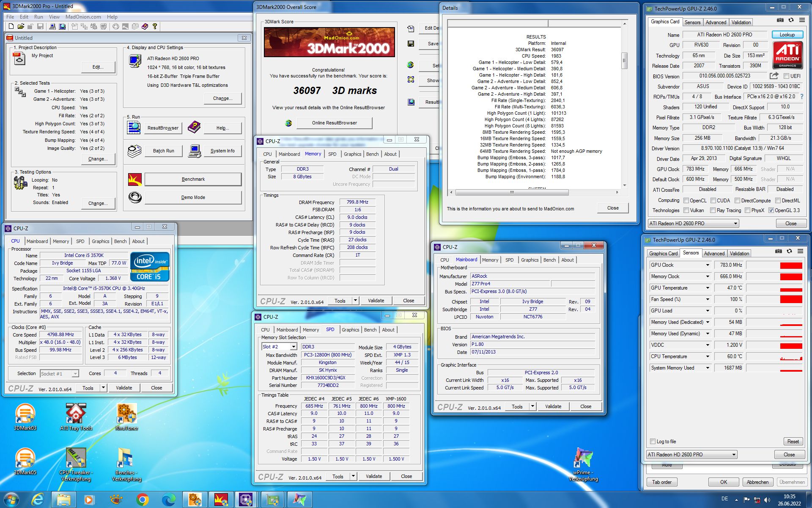Click the Lookup button in GPU-Z

(x=787, y=35)
